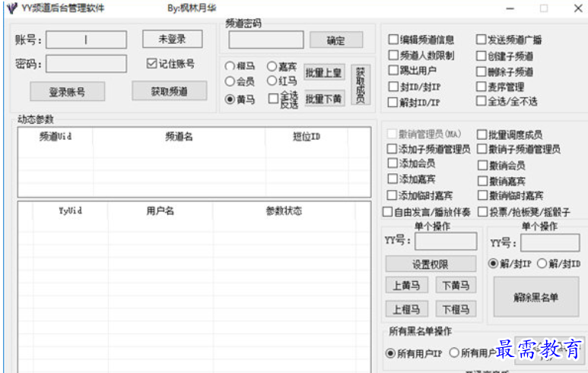Tick the 撤销嘉宾 checkbox
588x373 pixels.
coord(482,181)
